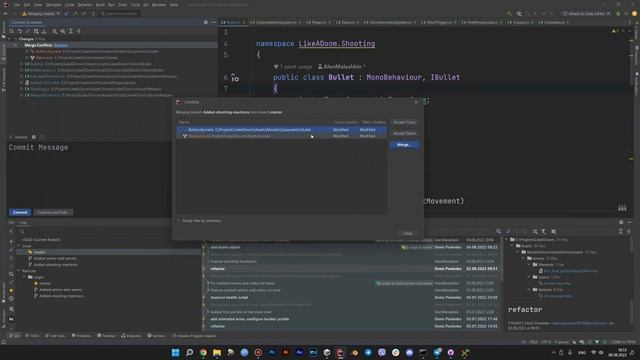Image resolution: width=640 pixels, height=360 pixels.
Task: Open the 'Merging master' branch dropdown
Action: [x=41, y=13]
